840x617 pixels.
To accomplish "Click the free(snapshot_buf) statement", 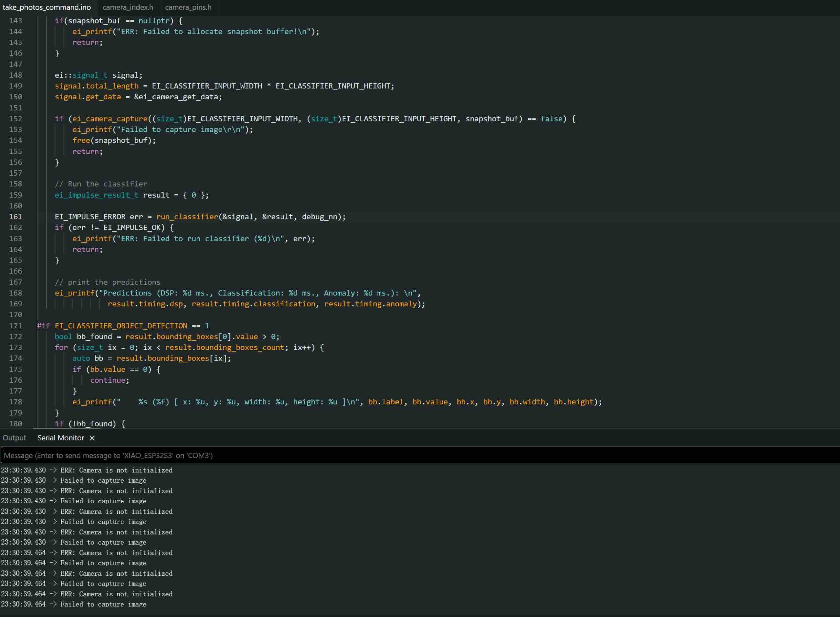I will click(x=114, y=141).
